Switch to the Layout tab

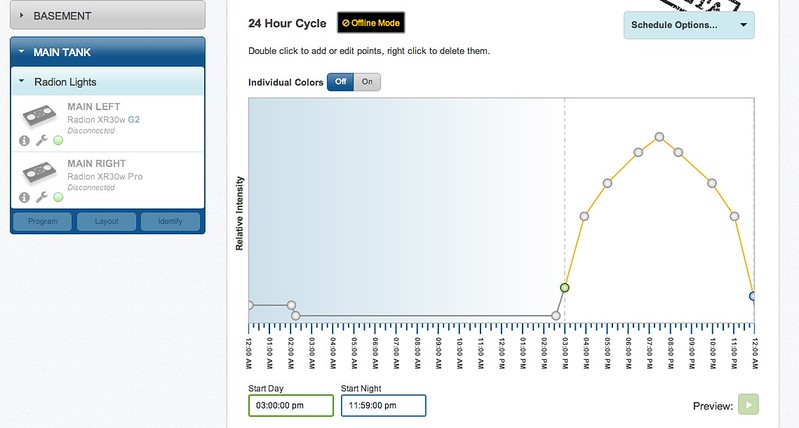tap(106, 221)
